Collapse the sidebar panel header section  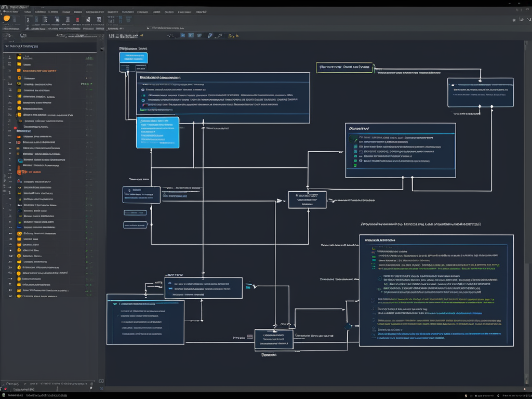6,46
